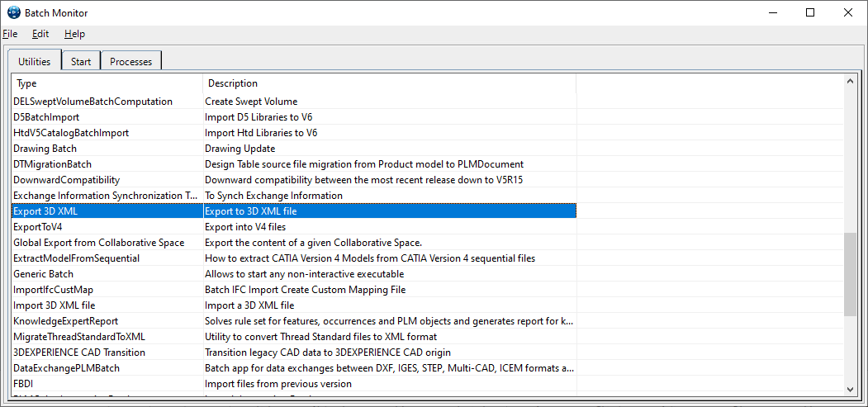Sort list by the Type column header
The image size is (868, 407).
(x=107, y=83)
